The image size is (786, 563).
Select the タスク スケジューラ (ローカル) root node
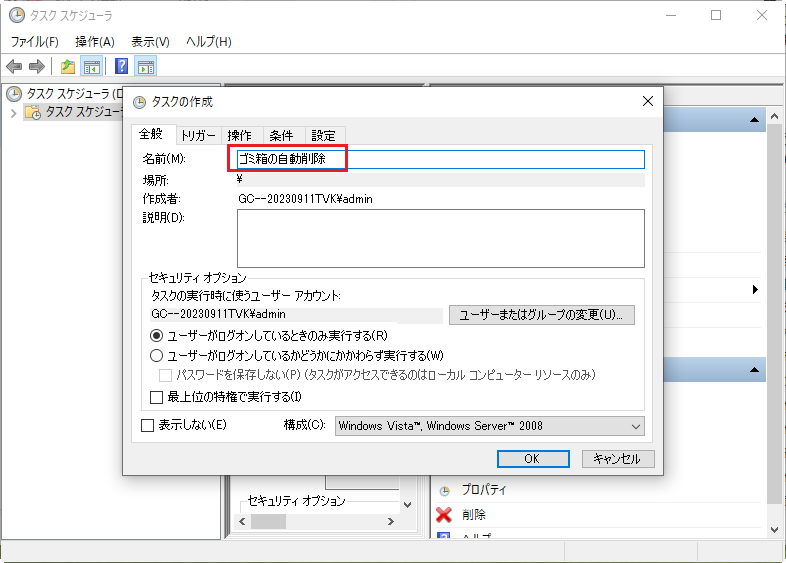[63, 94]
